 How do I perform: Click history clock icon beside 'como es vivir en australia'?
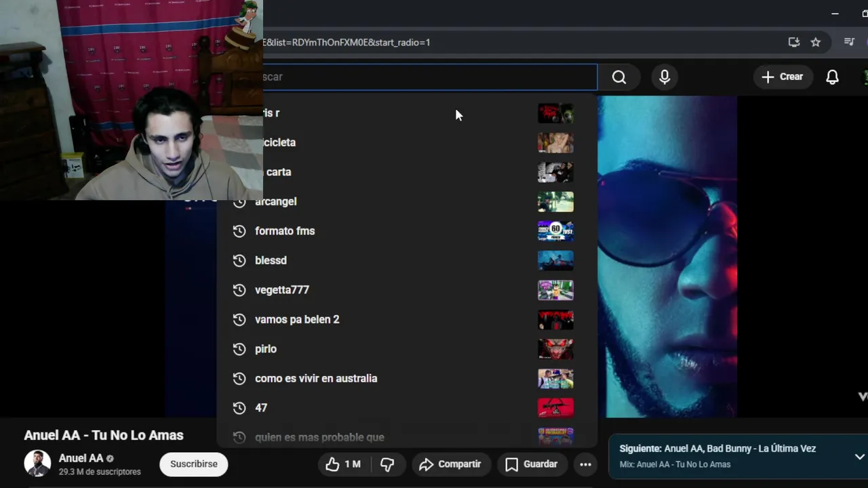tap(239, 378)
